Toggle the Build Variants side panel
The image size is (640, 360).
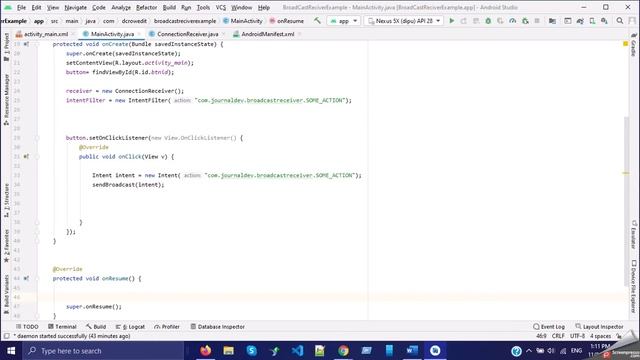6,294
